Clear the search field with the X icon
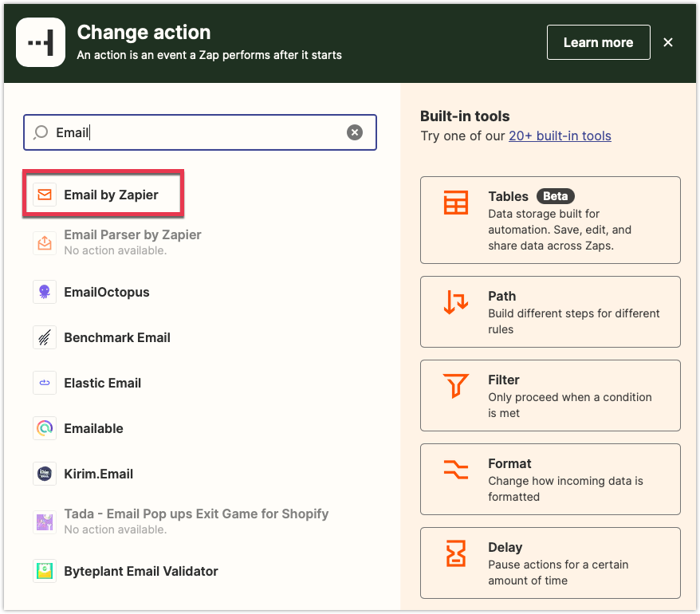700x614 pixels. point(355,132)
